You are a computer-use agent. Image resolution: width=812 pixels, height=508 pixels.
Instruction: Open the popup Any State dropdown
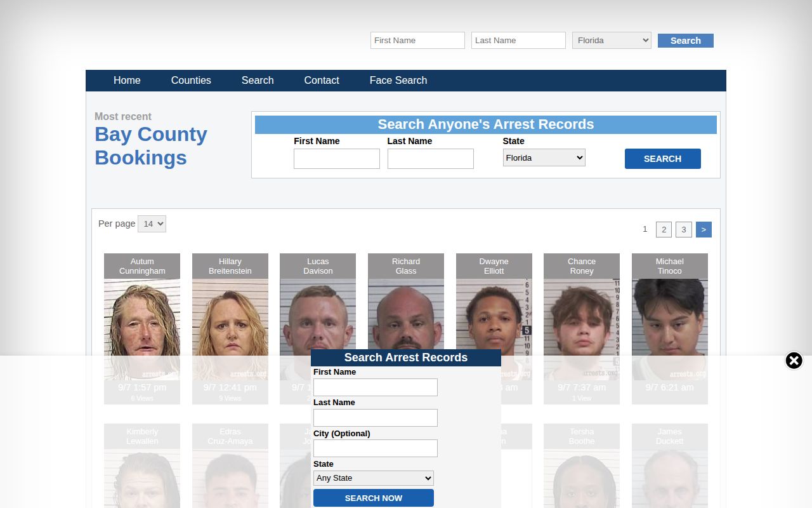click(x=374, y=478)
